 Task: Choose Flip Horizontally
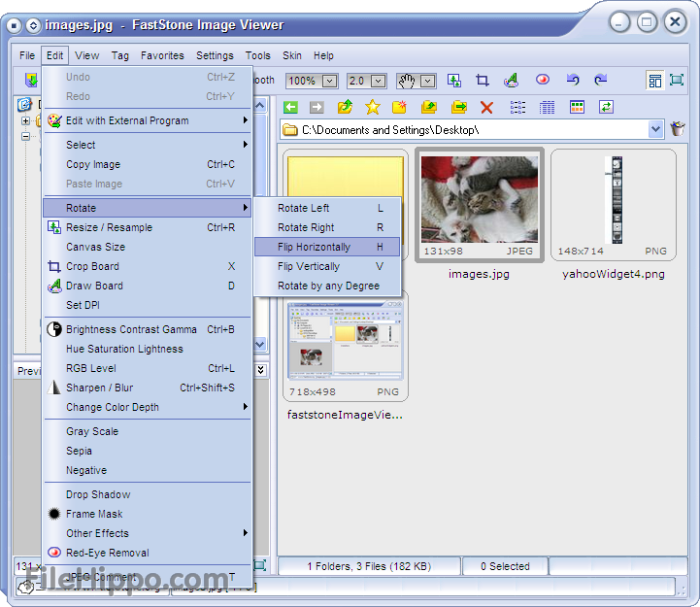click(327, 247)
